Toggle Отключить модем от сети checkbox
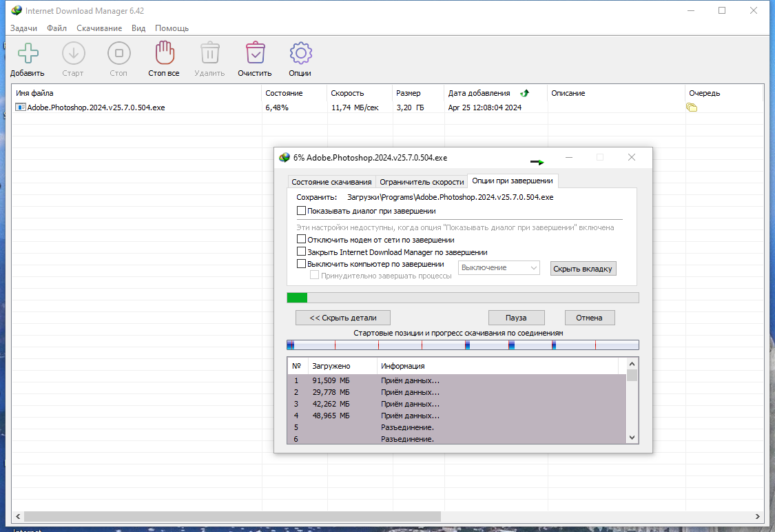Viewport: 775px width, 532px height. [301, 239]
